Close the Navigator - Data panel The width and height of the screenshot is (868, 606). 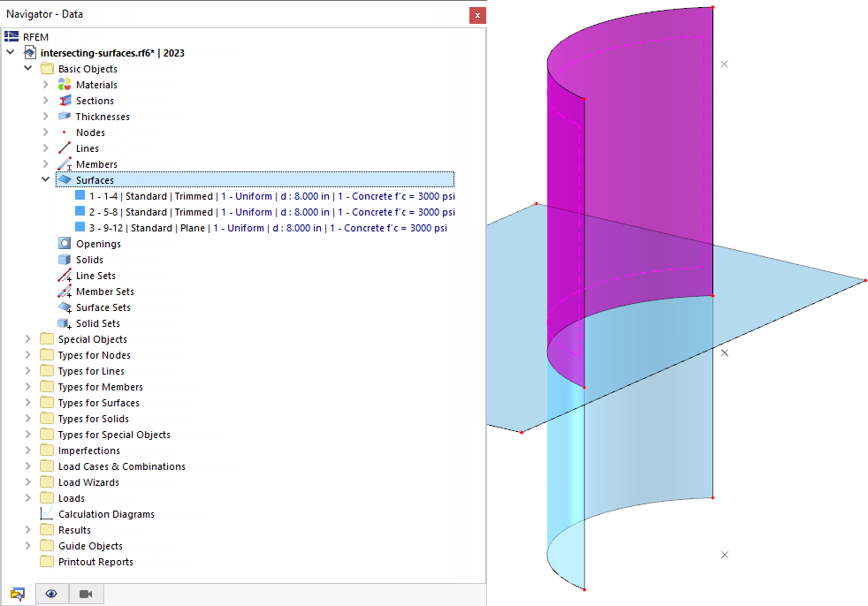point(477,15)
